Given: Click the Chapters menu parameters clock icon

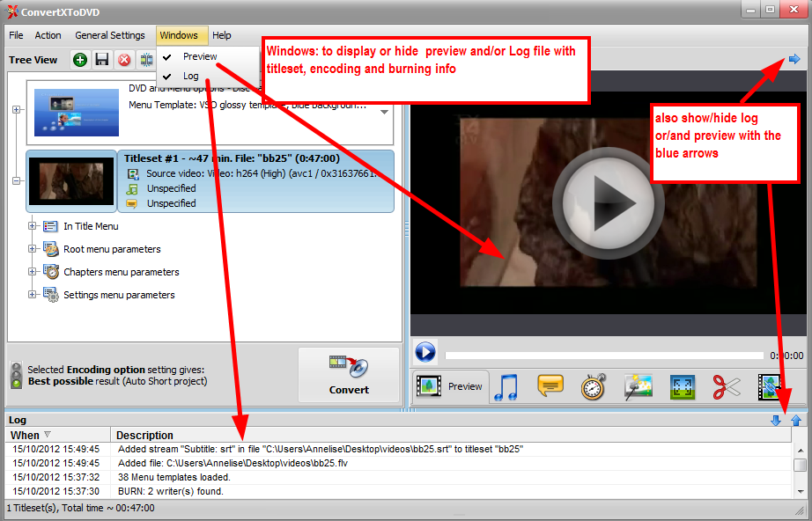Looking at the screenshot, I should click(x=51, y=272).
